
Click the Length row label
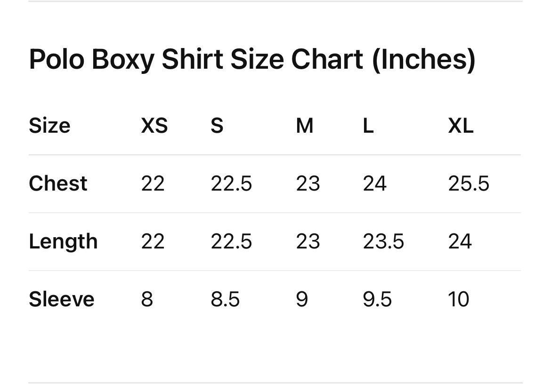click(x=63, y=242)
